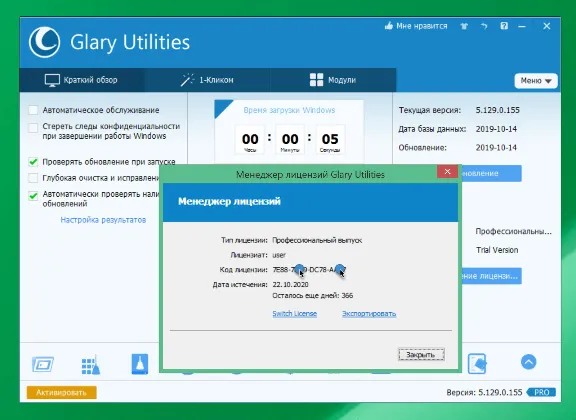Click the PRO badge in status bar
The height and width of the screenshot is (420, 576).
pos(541,392)
